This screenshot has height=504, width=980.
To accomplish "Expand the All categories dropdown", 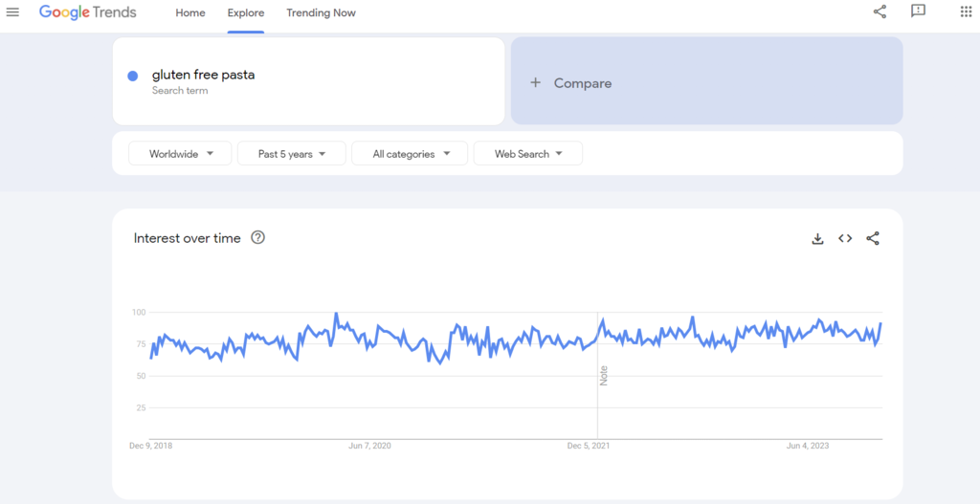I will coord(410,154).
